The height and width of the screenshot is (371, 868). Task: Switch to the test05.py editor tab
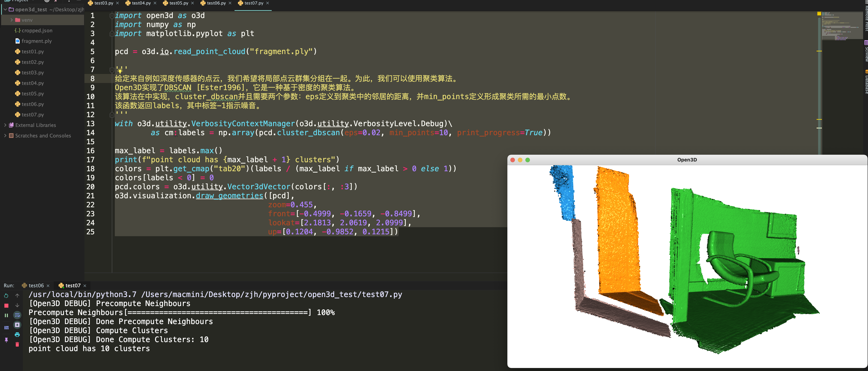click(178, 3)
